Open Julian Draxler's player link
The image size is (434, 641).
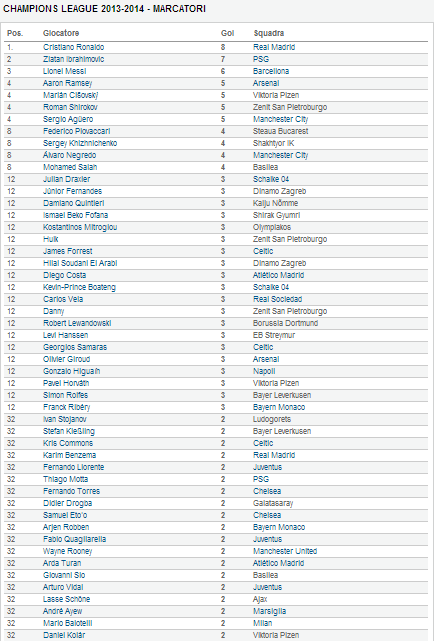point(67,179)
